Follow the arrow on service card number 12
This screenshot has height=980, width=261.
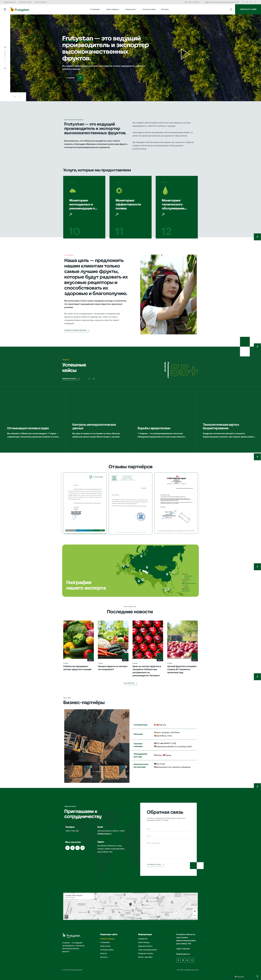point(163,214)
